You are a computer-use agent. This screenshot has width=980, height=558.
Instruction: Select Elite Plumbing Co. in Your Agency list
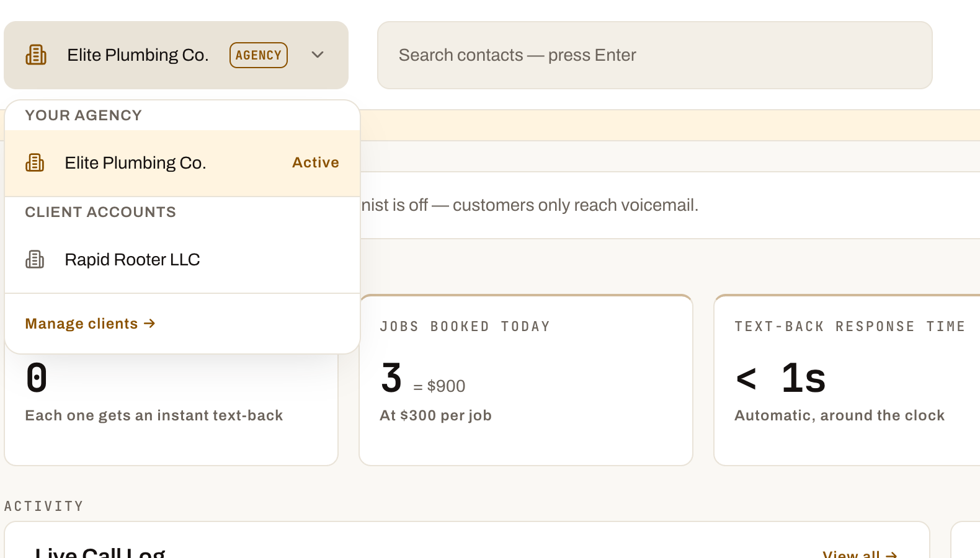(x=182, y=163)
